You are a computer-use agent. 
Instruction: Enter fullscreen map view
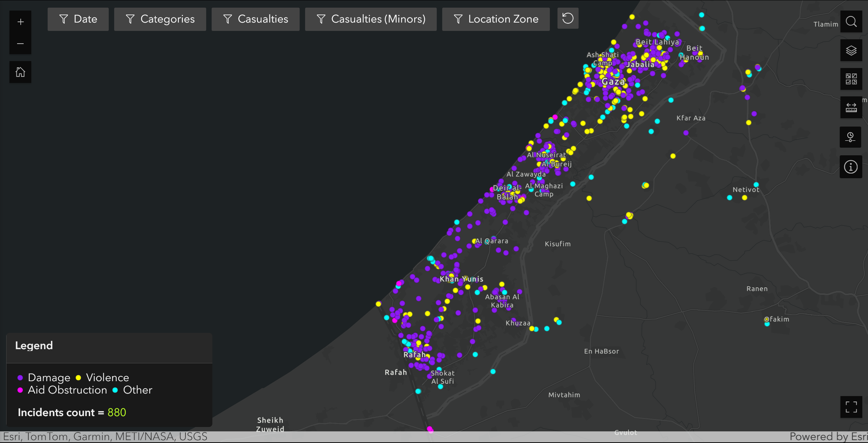click(x=851, y=407)
